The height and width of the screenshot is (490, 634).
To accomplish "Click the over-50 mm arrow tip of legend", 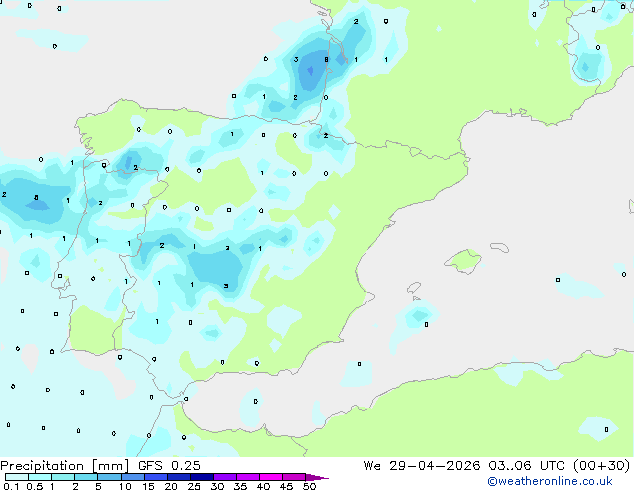I will click(317, 477).
